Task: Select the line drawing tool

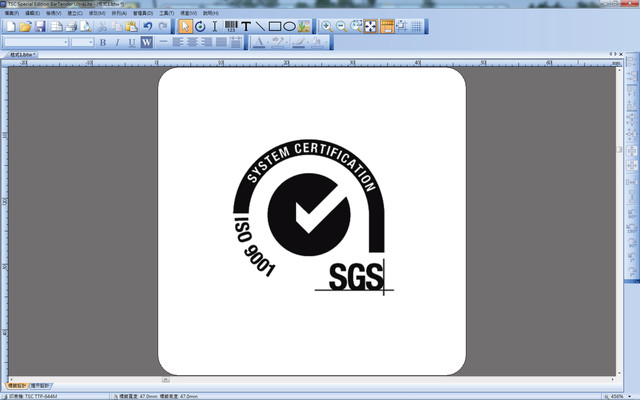Action: pos(260,27)
